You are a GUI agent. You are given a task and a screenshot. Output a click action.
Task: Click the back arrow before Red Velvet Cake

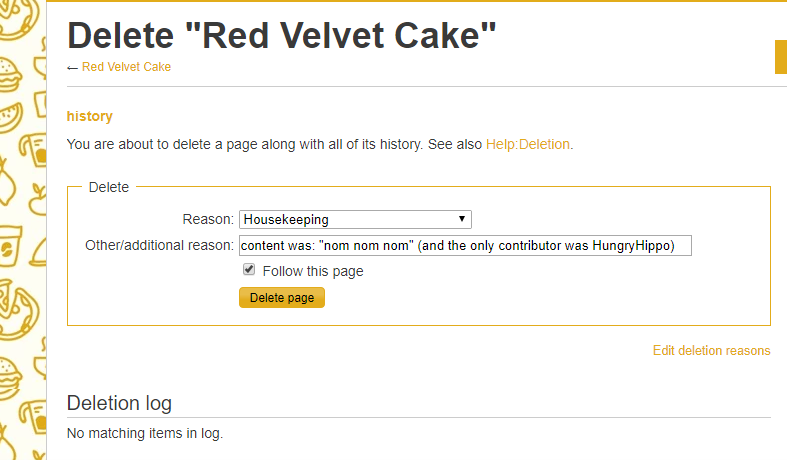point(72,67)
